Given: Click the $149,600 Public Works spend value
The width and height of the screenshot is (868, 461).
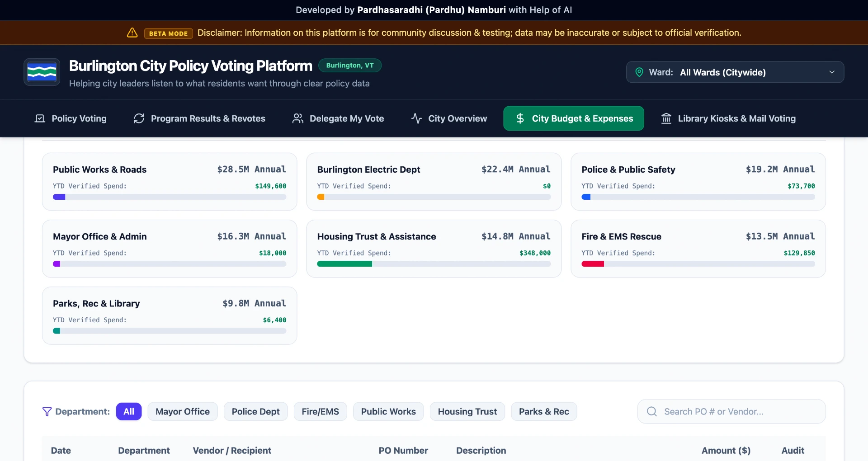Looking at the screenshot, I should tap(271, 186).
